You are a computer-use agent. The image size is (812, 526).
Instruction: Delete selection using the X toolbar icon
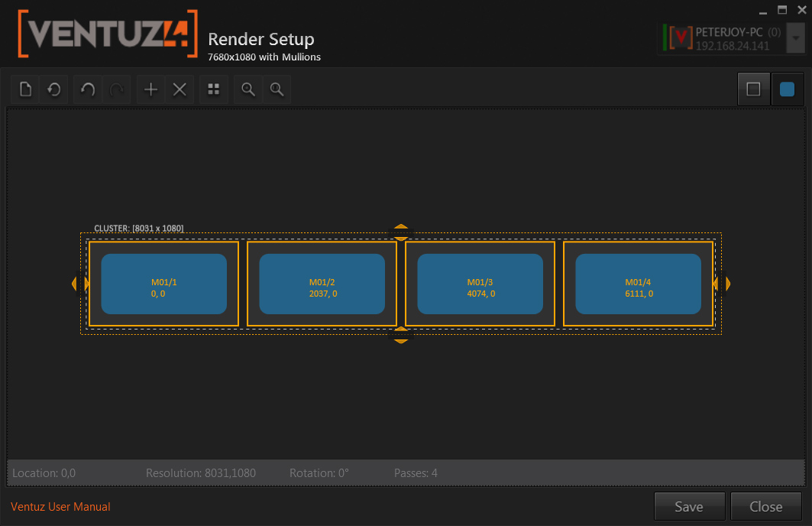click(x=180, y=89)
